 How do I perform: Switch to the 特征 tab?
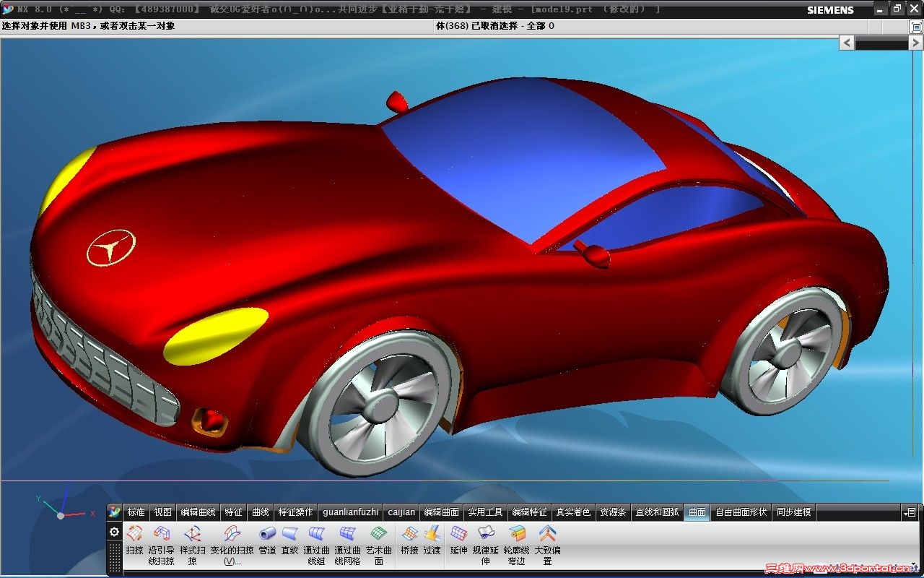point(234,512)
